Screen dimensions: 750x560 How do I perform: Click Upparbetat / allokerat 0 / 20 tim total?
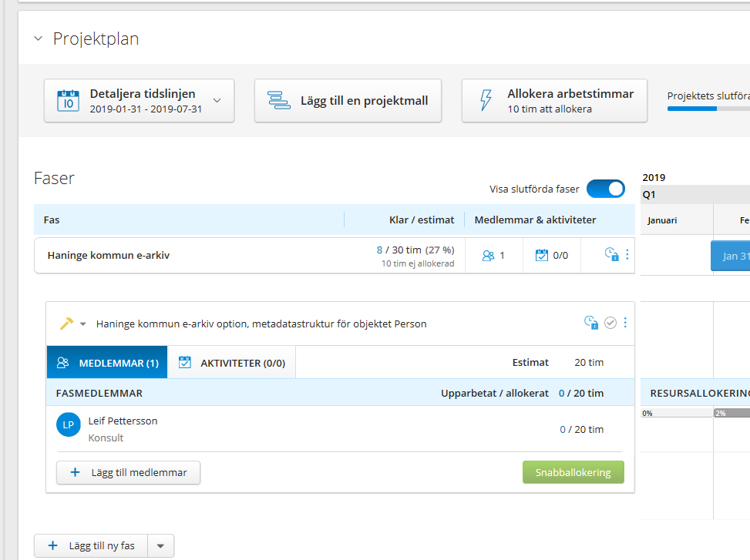(x=581, y=394)
